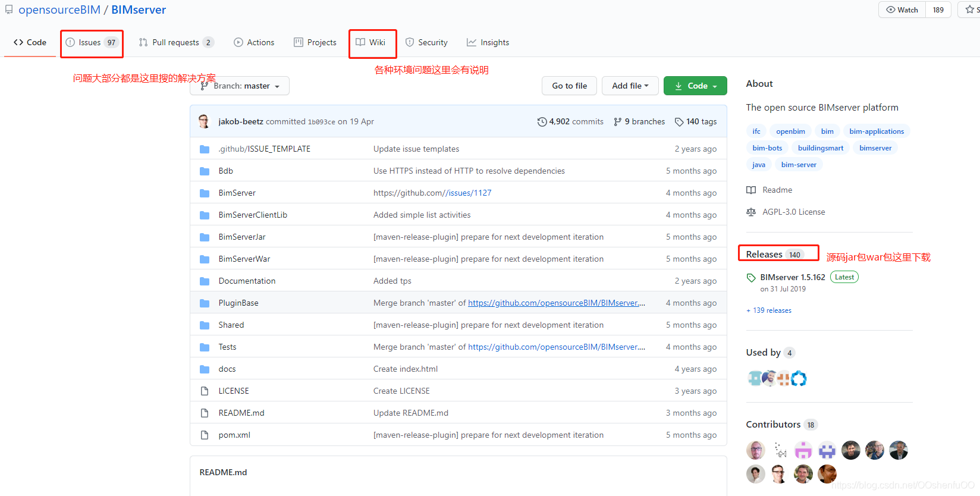Click the PluginBase folder icon
This screenshot has width=980, height=496.
click(205, 303)
